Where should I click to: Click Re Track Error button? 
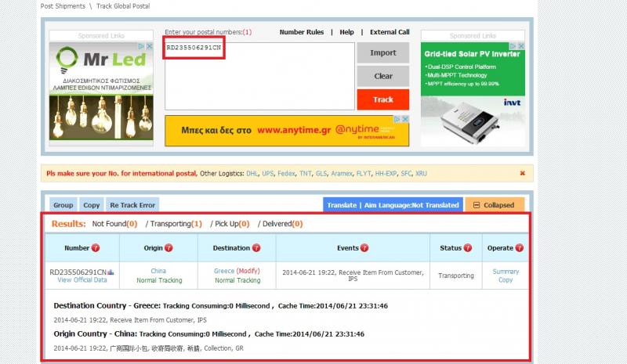coord(132,205)
